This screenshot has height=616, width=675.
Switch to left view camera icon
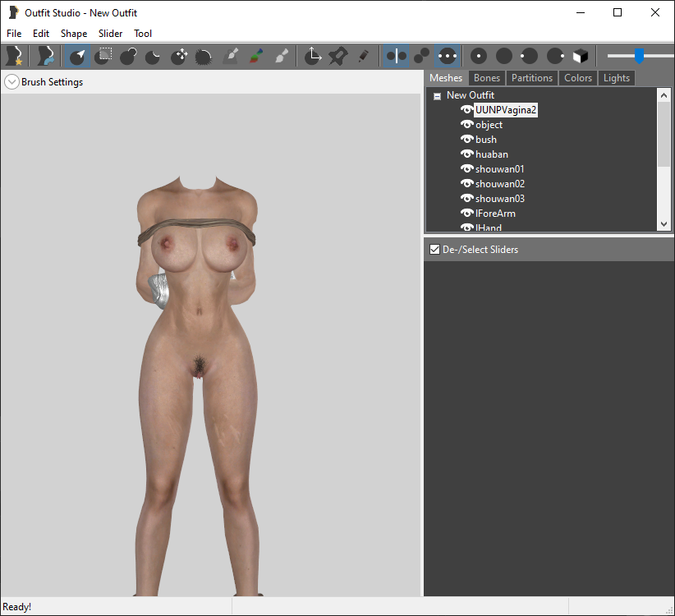pos(529,56)
